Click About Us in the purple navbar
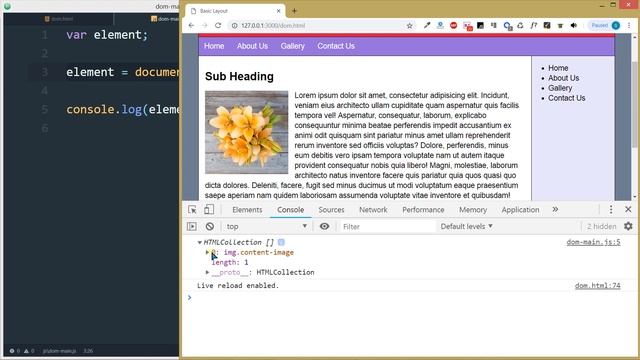Screen dimensions: 640x360 click(252, 46)
